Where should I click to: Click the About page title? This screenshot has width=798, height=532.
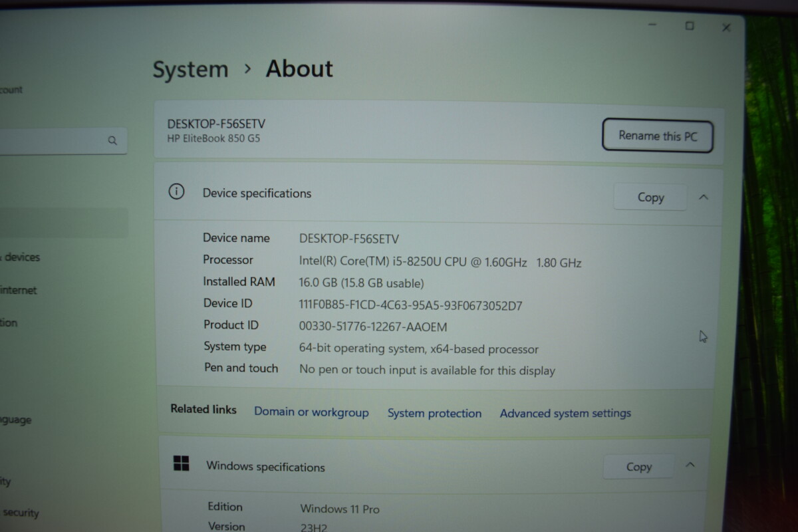(299, 68)
